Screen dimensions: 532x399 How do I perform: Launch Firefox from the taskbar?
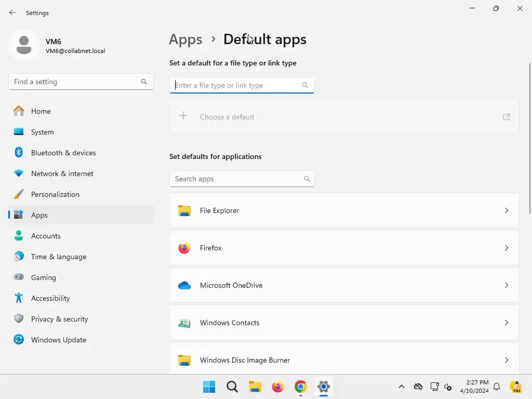coord(277,387)
